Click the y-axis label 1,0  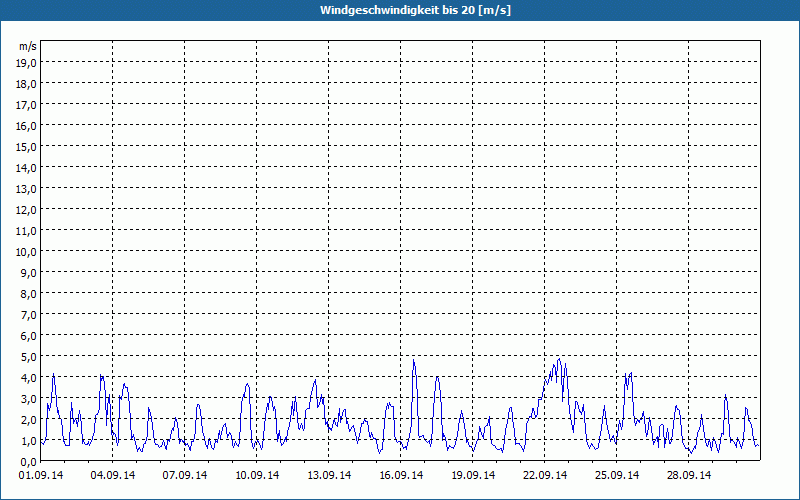(x=29, y=441)
